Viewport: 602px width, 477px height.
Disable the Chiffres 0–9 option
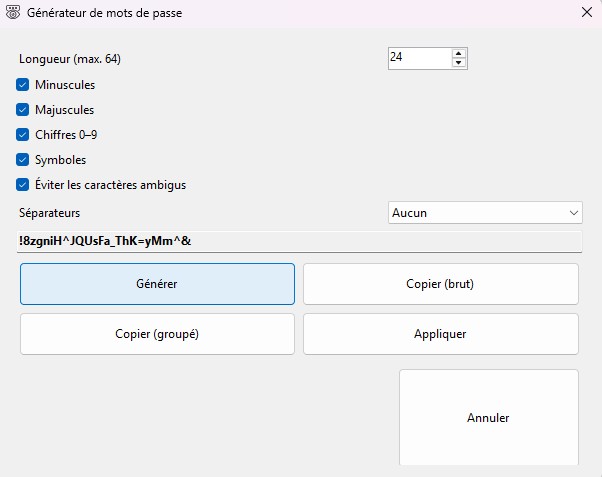pyautogui.click(x=23, y=135)
